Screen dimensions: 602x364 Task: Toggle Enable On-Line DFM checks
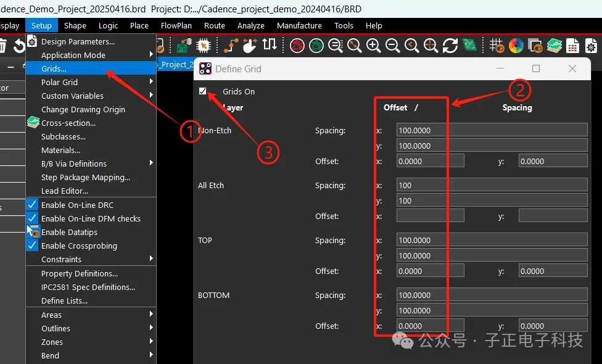coord(91,218)
